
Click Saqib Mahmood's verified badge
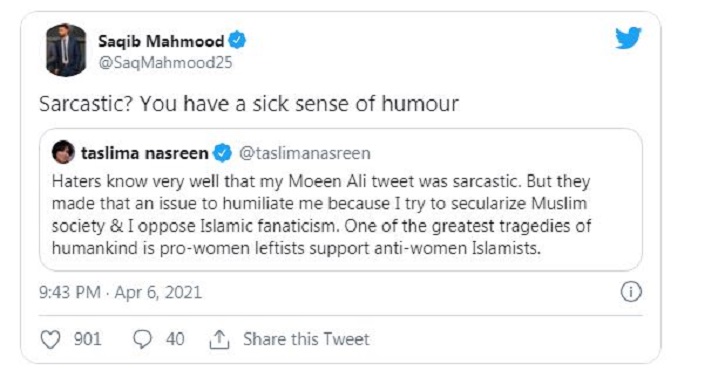pos(237,41)
